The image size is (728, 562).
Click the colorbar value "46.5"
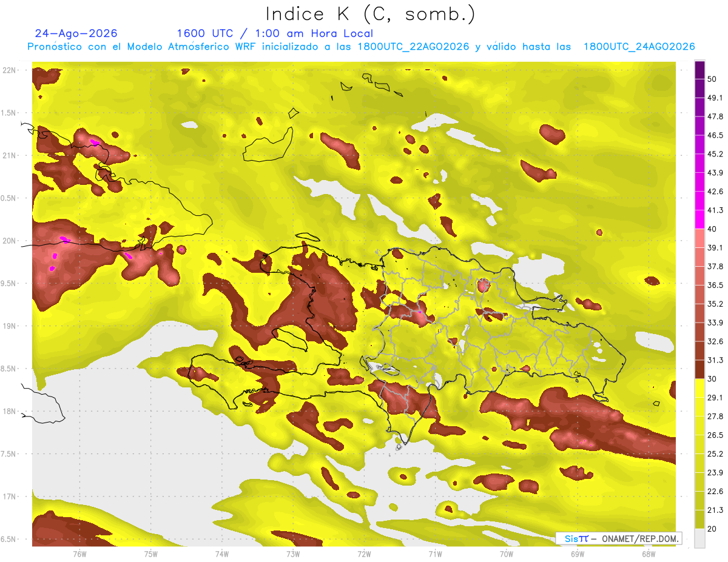tap(715, 135)
